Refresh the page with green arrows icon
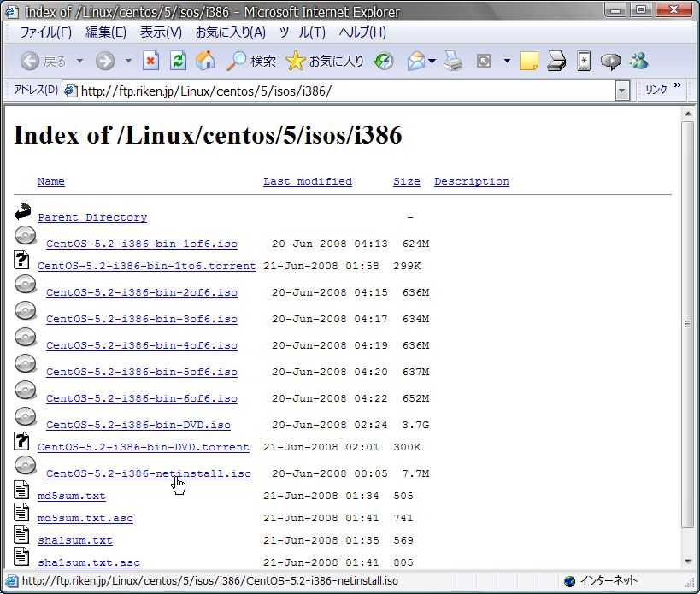This screenshot has height=594, width=700. 178,61
